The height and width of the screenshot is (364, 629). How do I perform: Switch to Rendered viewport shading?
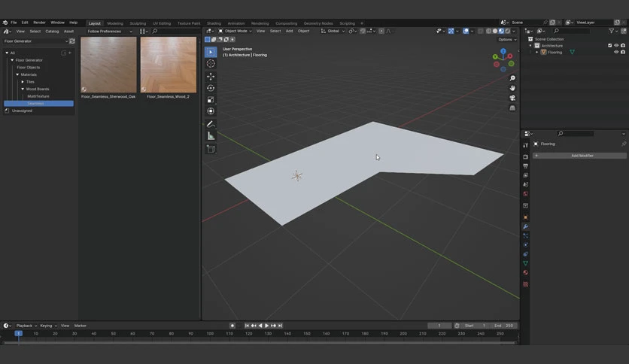(507, 31)
